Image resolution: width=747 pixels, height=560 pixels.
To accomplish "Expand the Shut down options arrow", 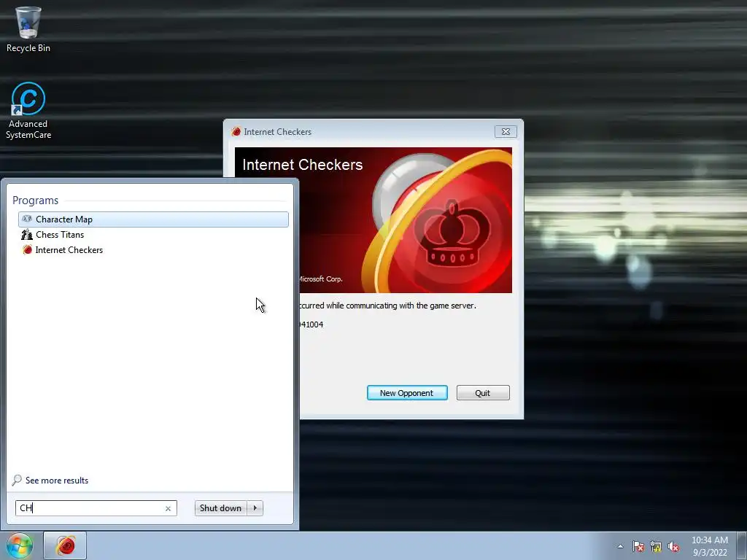I will point(255,508).
